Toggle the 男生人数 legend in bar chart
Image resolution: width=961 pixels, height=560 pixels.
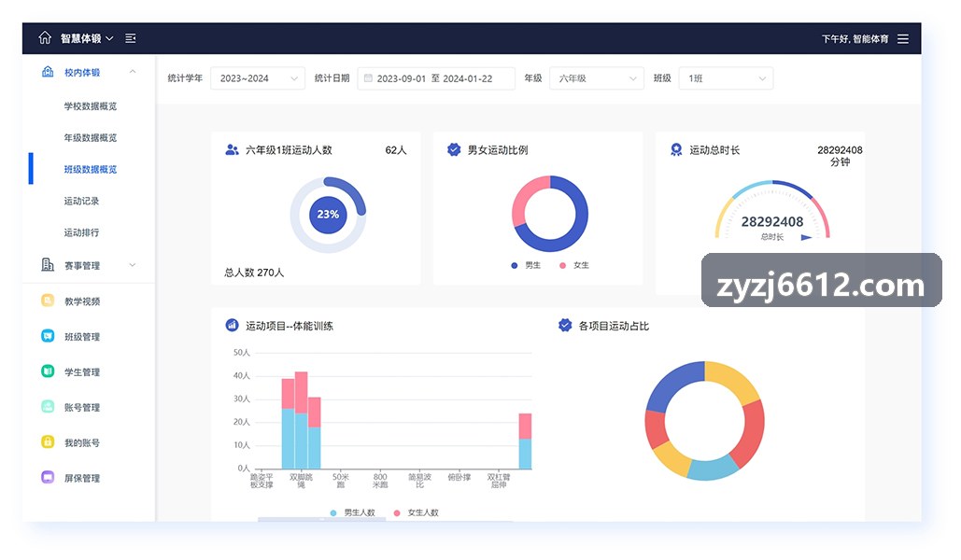pyautogui.click(x=352, y=512)
